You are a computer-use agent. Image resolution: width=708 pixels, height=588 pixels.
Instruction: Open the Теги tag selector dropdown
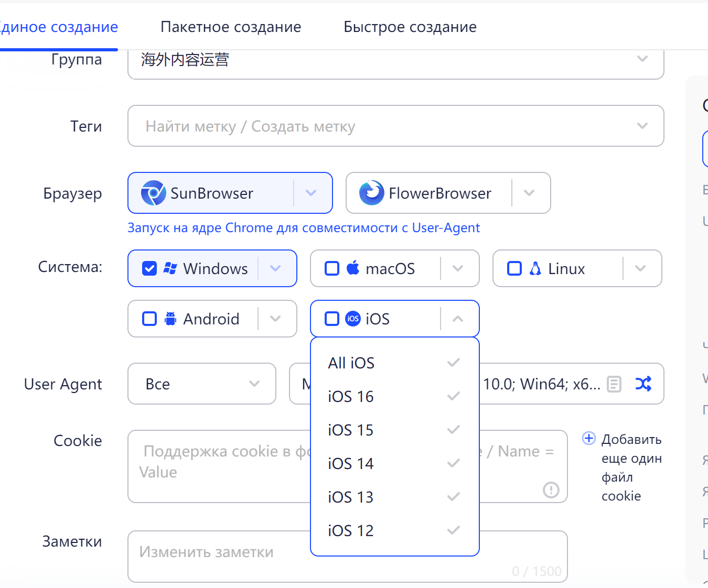click(x=396, y=126)
